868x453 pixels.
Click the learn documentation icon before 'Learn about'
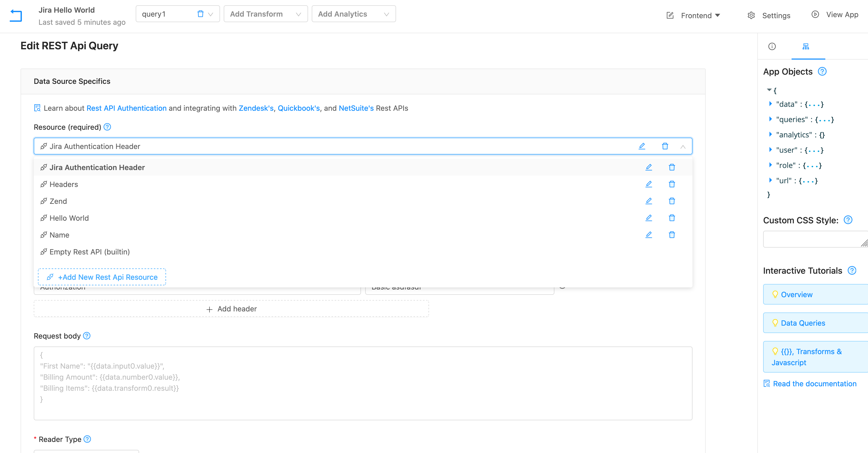click(37, 108)
